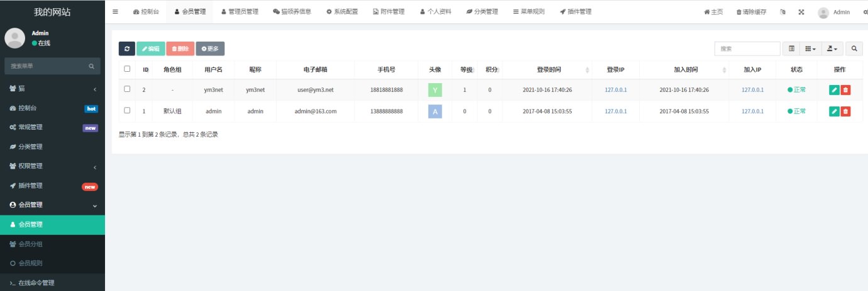Expand the 权限管理 sidebar menu
The height and width of the screenshot is (291, 868).
click(52, 166)
